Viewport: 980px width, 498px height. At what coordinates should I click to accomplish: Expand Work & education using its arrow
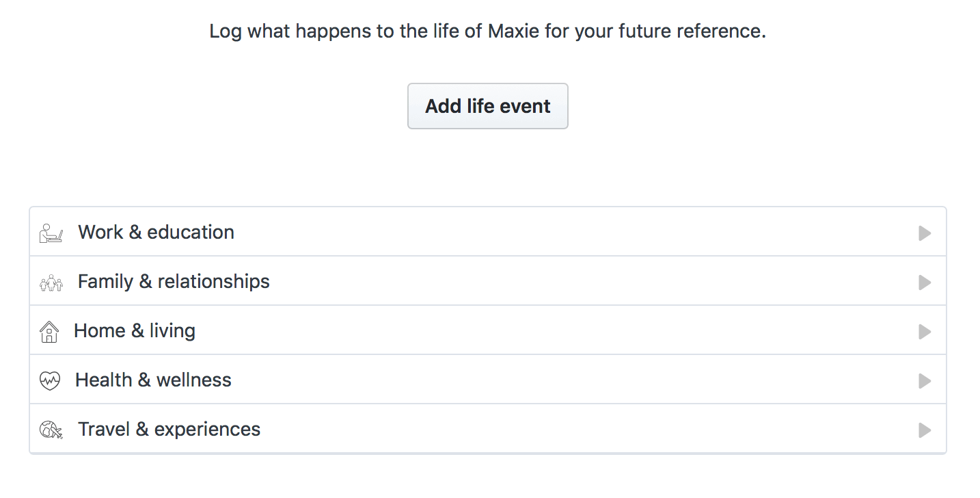(925, 233)
